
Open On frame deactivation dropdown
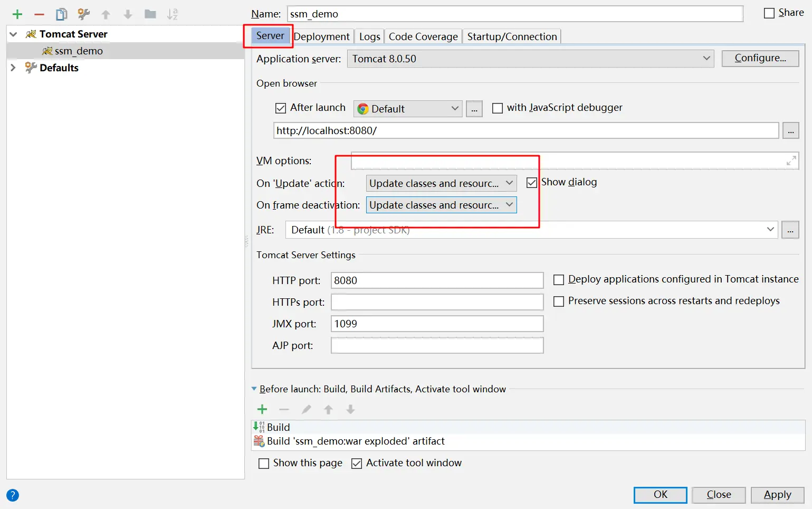(441, 205)
